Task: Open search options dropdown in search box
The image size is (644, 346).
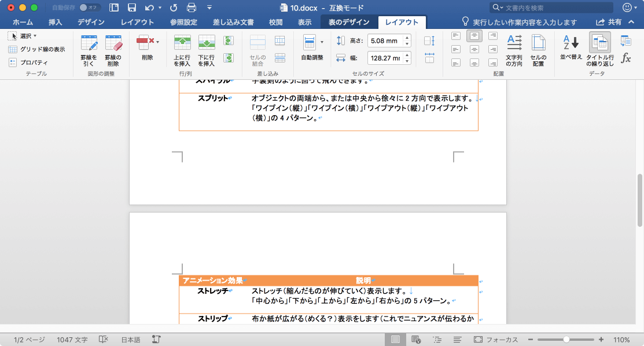Action: coord(498,8)
